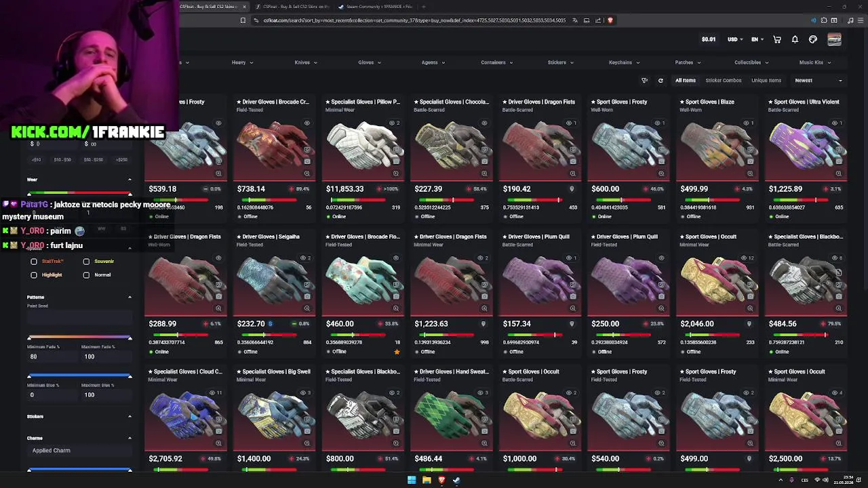Image resolution: width=868 pixels, height=488 pixels.
Task: Collapse the Charms filter section
Action: tap(130, 438)
